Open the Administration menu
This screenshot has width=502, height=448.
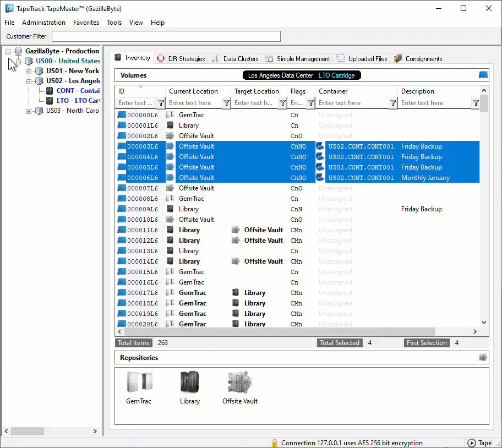tap(43, 23)
